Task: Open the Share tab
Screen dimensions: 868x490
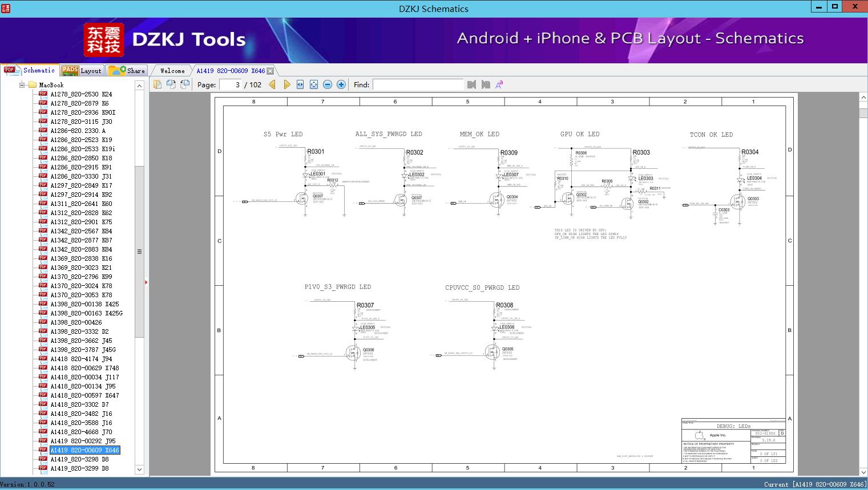Action: pos(127,71)
